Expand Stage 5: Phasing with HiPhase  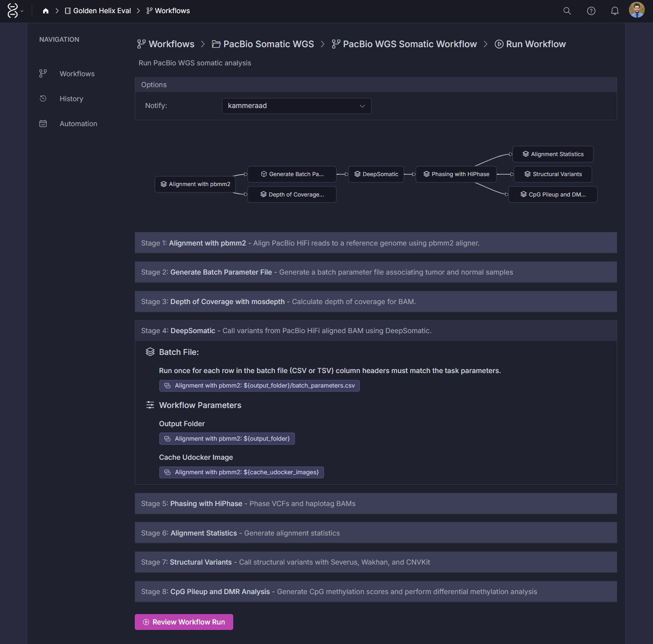point(375,504)
